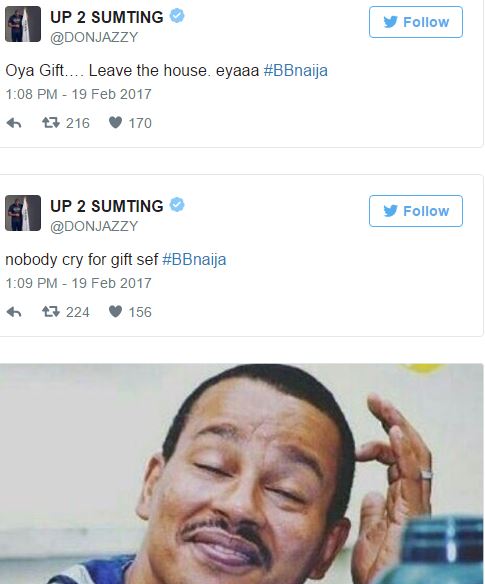
Task: Open the meme photo of man gesturing
Action: (x=242, y=474)
